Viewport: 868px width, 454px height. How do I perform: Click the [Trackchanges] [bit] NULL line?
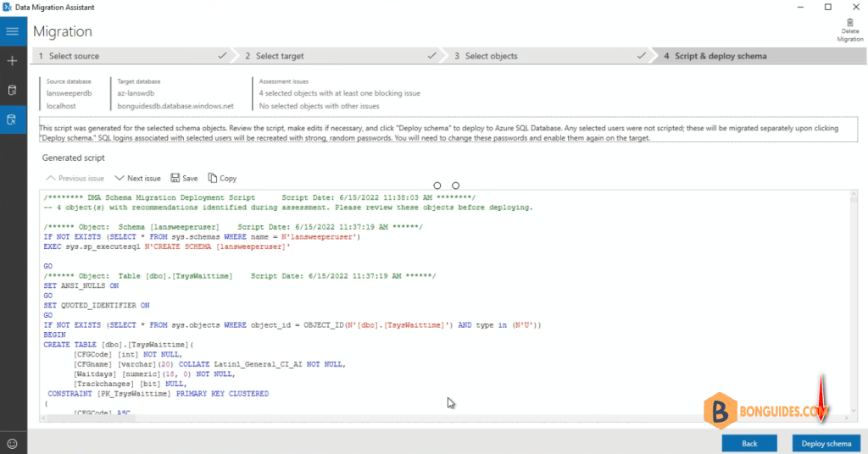click(x=130, y=384)
